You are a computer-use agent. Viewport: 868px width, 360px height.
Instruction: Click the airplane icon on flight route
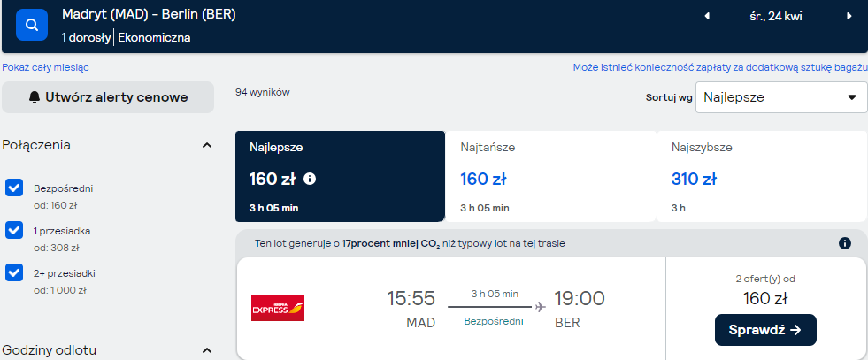pyautogui.click(x=541, y=307)
